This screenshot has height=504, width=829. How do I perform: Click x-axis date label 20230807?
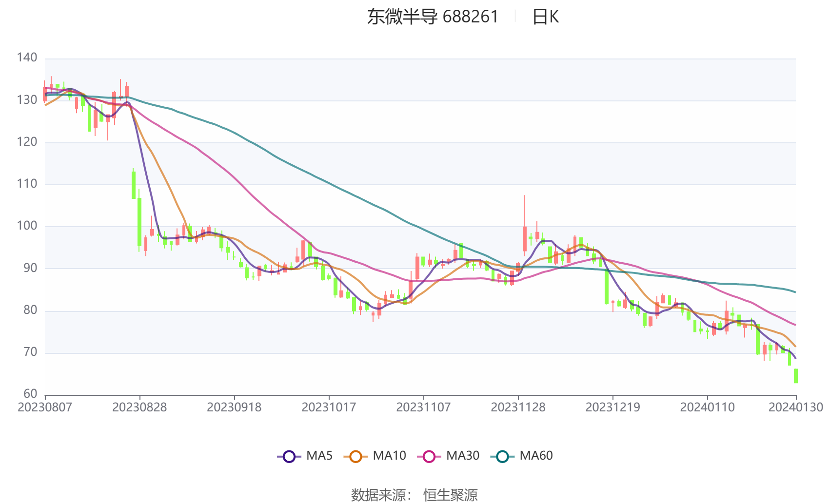pyautogui.click(x=45, y=407)
